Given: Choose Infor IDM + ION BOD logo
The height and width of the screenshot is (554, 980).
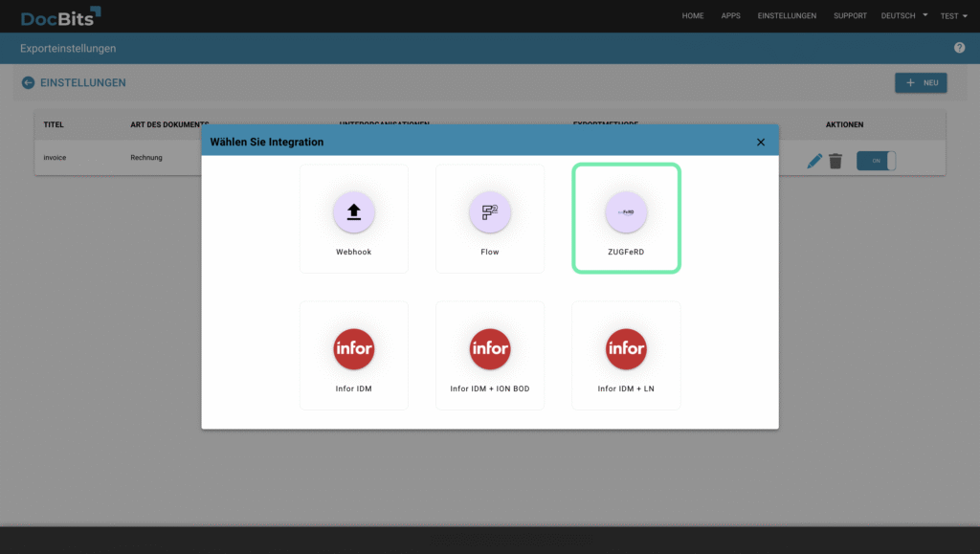Looking at the screenshot, I should [490, 348].
